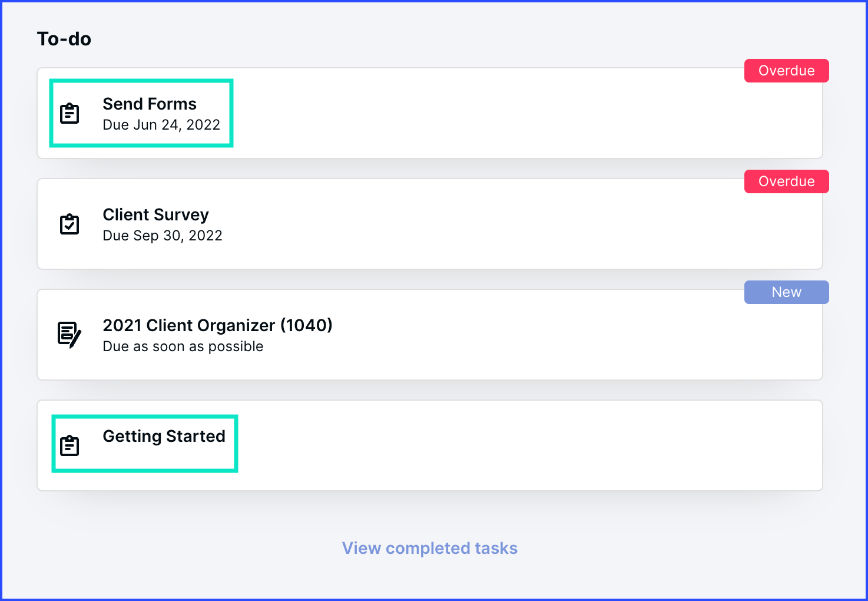Click the Overdue badge on Client Survey
868x601 pixels.
(x=786, y=181)
